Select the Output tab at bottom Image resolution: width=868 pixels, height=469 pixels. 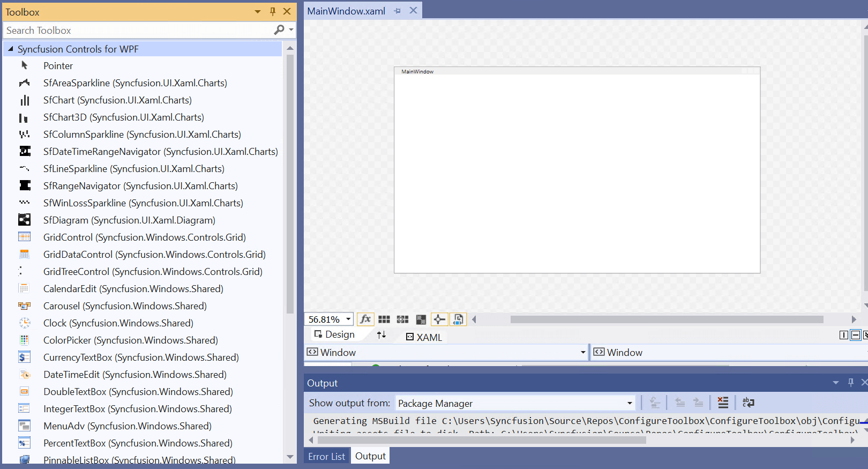tap(370, 456)
